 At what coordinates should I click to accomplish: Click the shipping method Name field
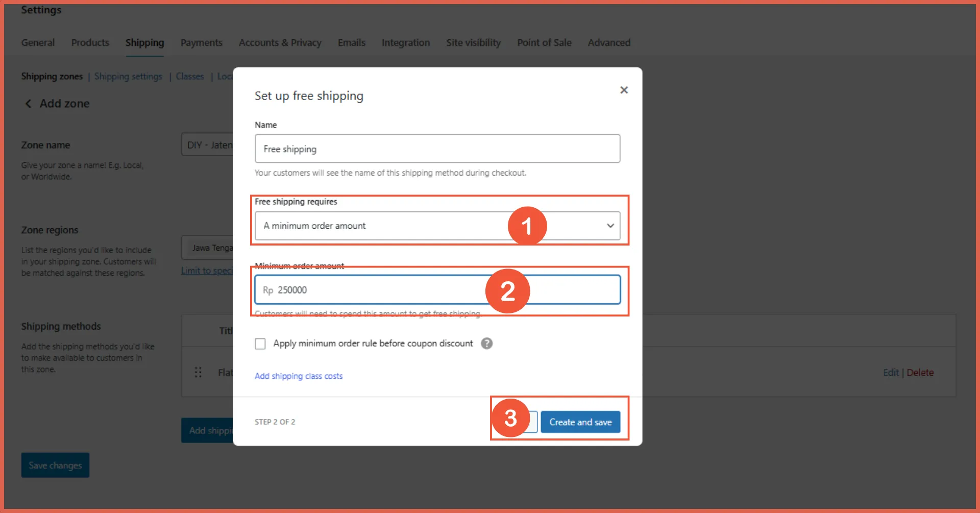point(437,149)
